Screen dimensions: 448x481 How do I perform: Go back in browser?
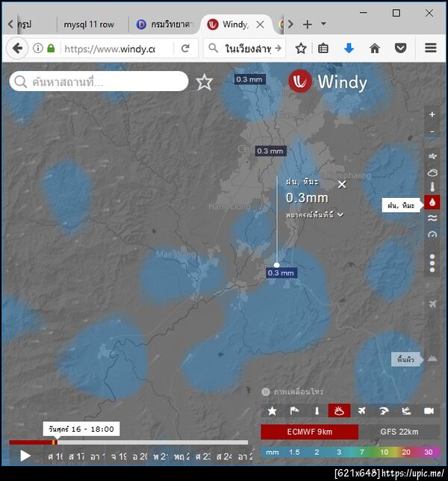pos(17,48)
